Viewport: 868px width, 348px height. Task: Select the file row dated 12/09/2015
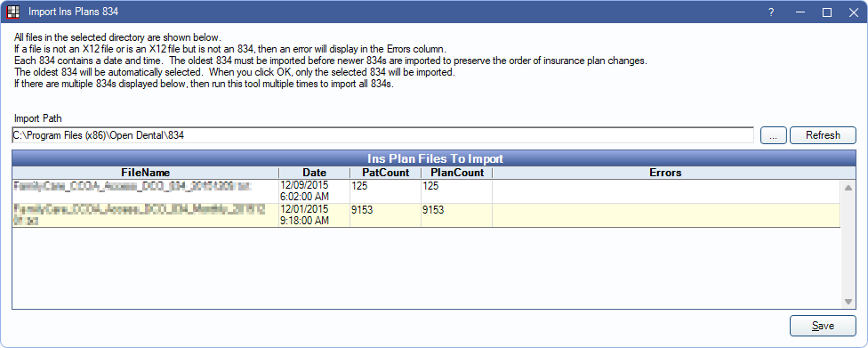point(426,190)
